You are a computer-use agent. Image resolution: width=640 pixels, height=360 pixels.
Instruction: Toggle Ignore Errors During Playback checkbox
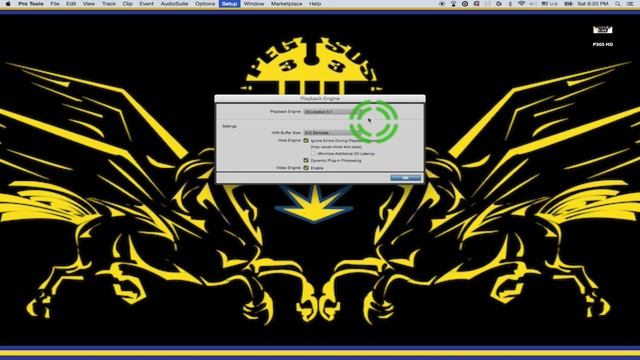[306, 140]
